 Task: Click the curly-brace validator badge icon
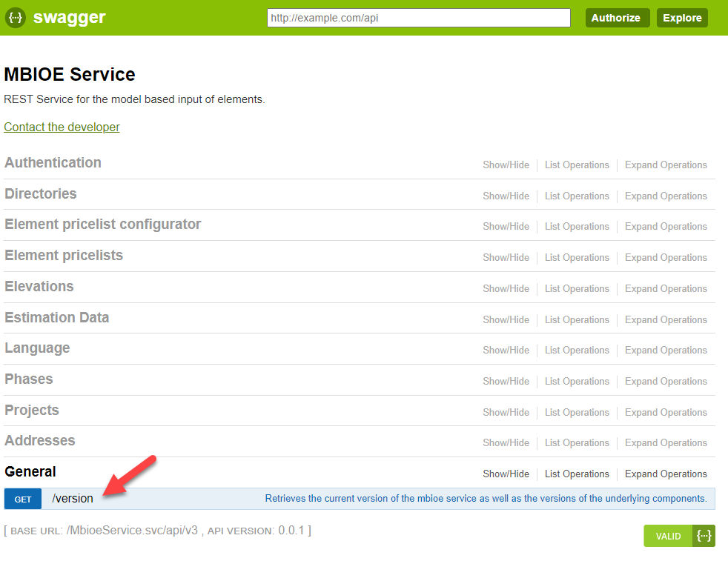point(704,536)
